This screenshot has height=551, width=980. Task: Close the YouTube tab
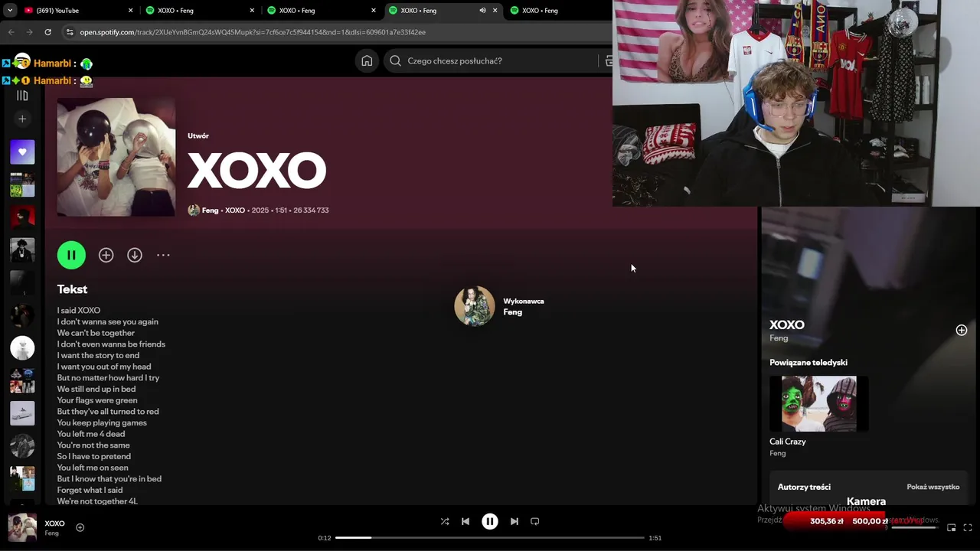tap(130, 11)
